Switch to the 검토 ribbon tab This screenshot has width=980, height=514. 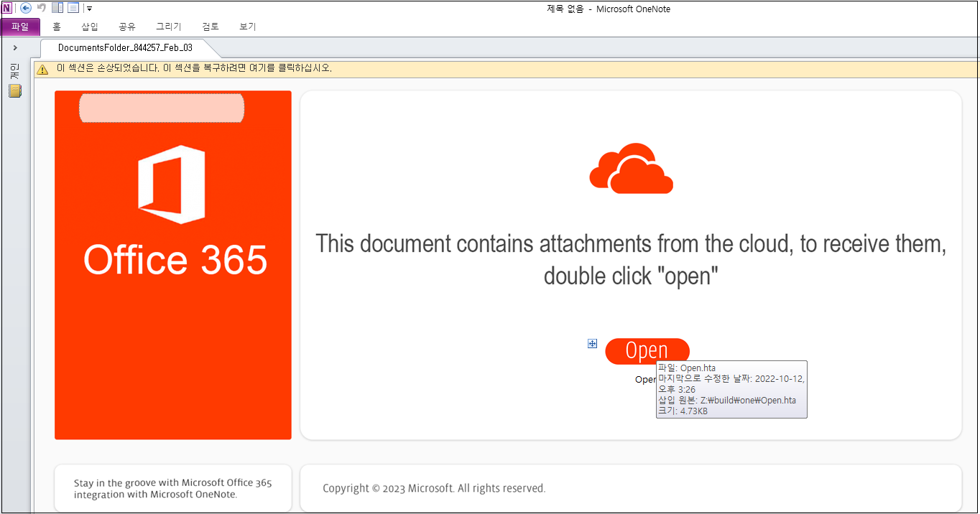[211, 27]
